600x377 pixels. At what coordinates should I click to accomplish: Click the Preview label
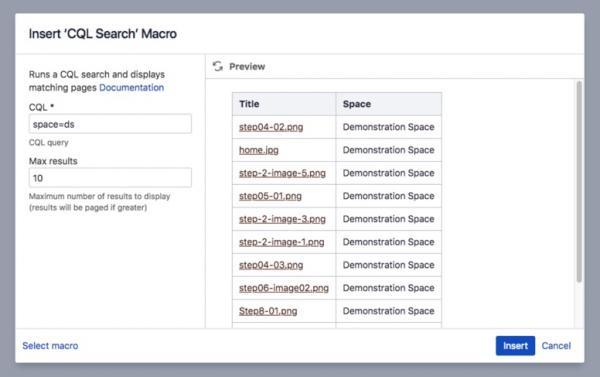point(247,67)
